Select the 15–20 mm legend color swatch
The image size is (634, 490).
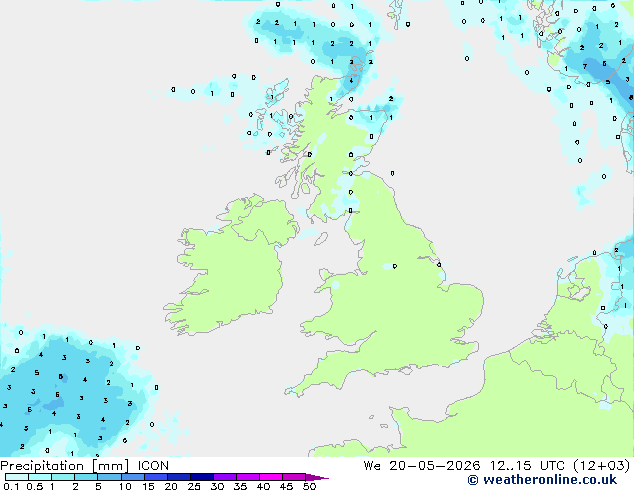click(156, 477)
